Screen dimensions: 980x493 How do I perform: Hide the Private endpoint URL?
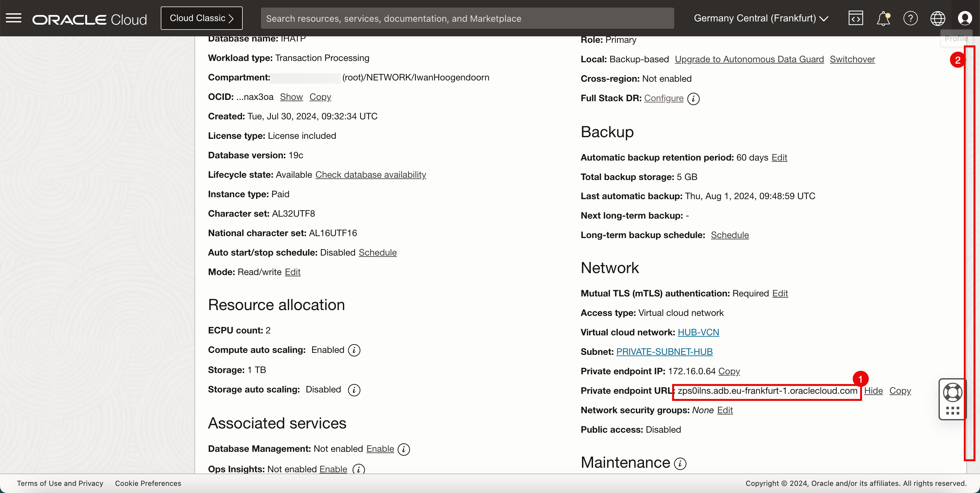pyautogui.click(x=873, y=391)
